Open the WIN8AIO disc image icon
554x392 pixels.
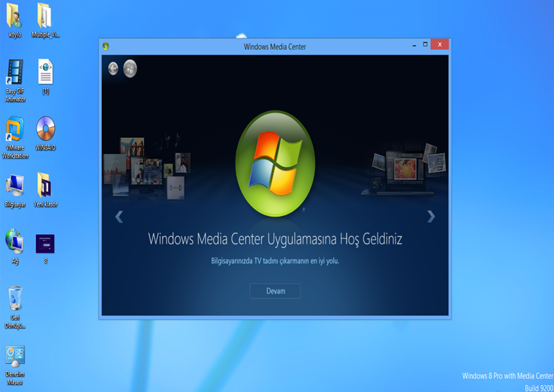[x=46, y=133]
